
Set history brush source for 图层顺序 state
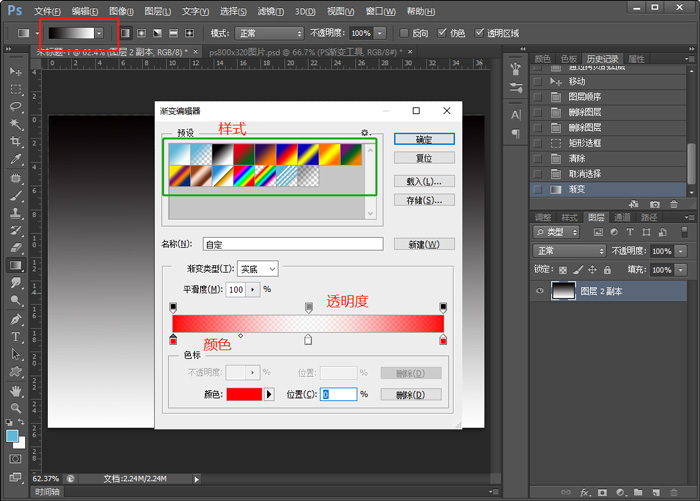pyautogui.click(x=538, y=97)
